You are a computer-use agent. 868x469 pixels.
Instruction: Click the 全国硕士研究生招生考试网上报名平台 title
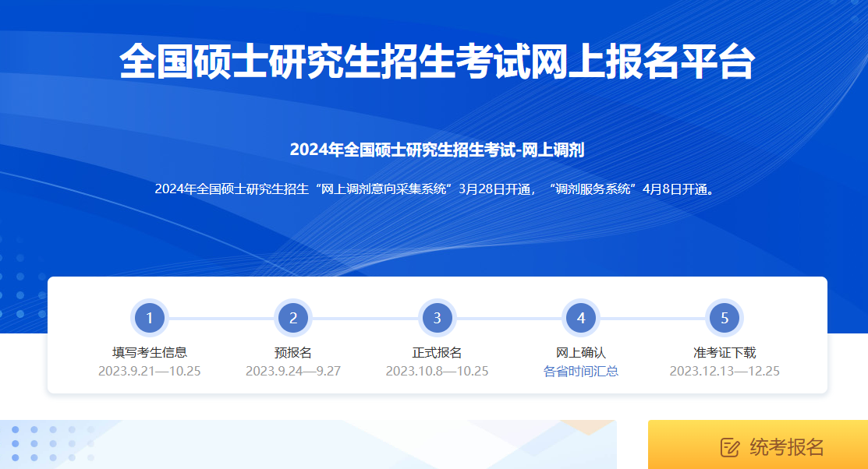pos(438,61)
